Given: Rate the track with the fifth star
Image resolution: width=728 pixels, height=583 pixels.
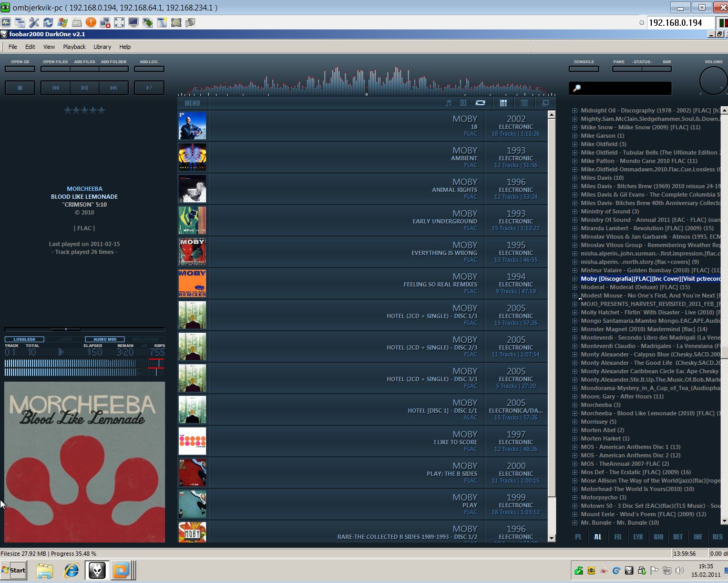Looking at the screenshot, I should point(101,110).
